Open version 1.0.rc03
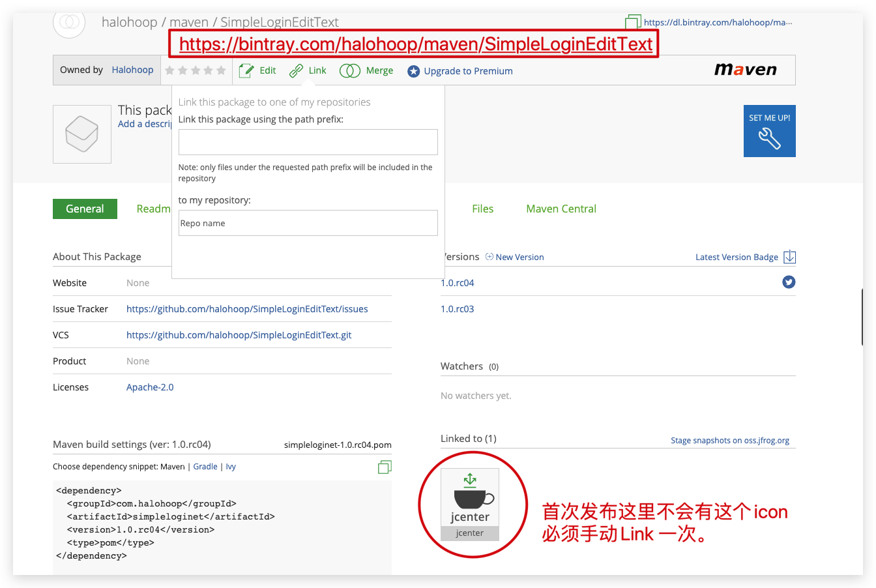This screenshot has height=588, width=876. point(458,309)
